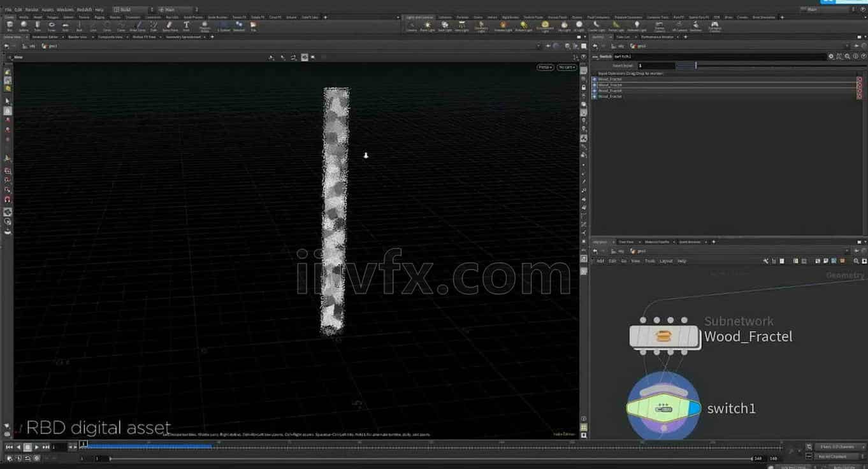Open the Persp viewport dropdown
This screenshot has width=868, height=469.
pyautogui.click(x=545, y=67)
